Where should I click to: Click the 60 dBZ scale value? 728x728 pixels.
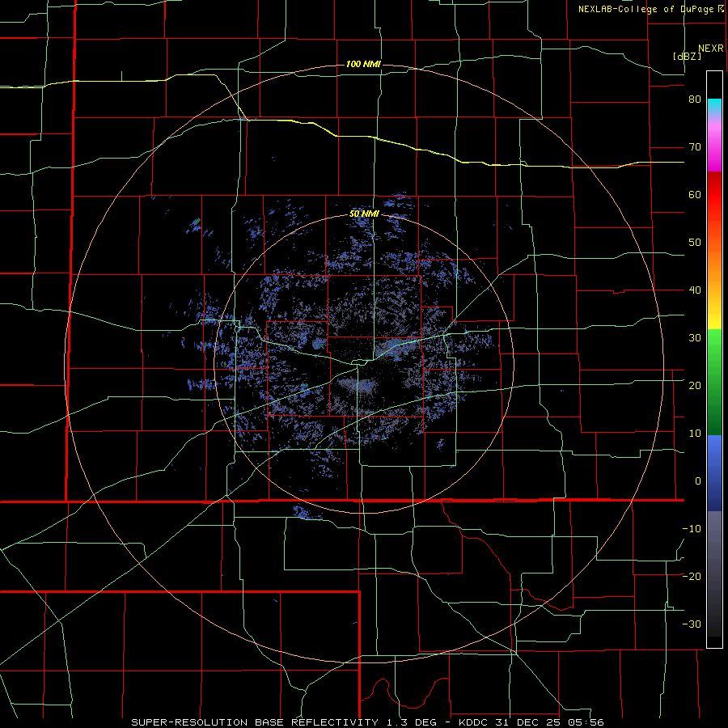(x=695, y=194)
